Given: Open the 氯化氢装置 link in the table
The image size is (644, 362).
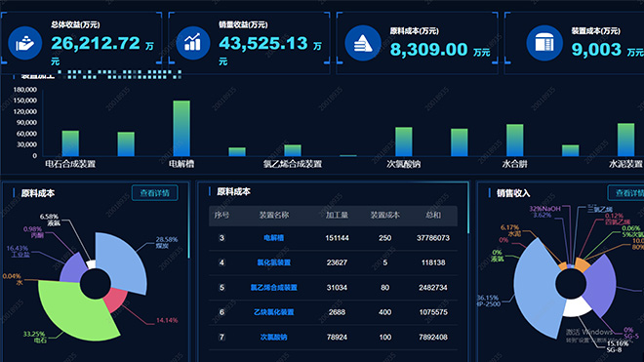Looking at the screenshot, I should pyautogui.click(x=273, y=262).
